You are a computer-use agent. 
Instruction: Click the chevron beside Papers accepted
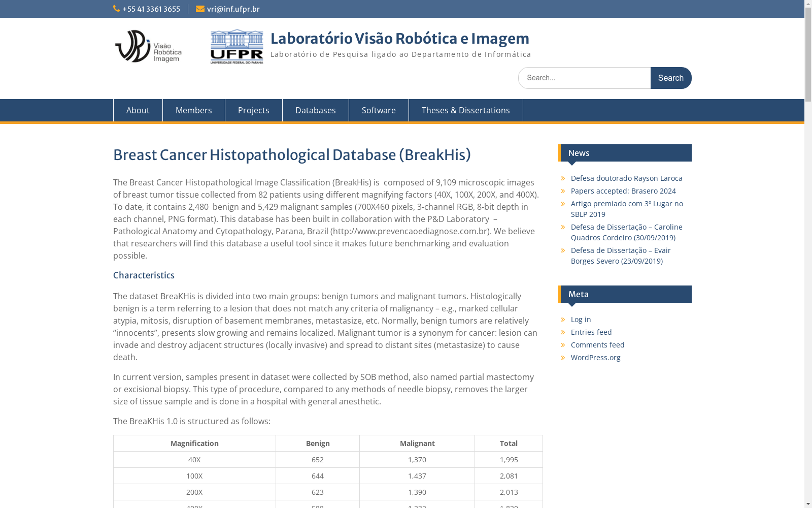tap(563, 191)
